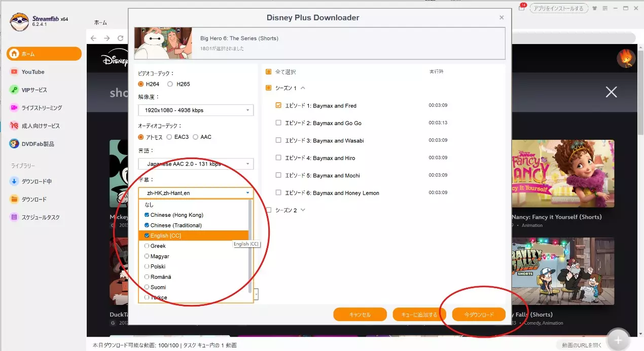Go forward with the browser forward arrow
This screenshot has height=351, width=644.
(106, 38)
